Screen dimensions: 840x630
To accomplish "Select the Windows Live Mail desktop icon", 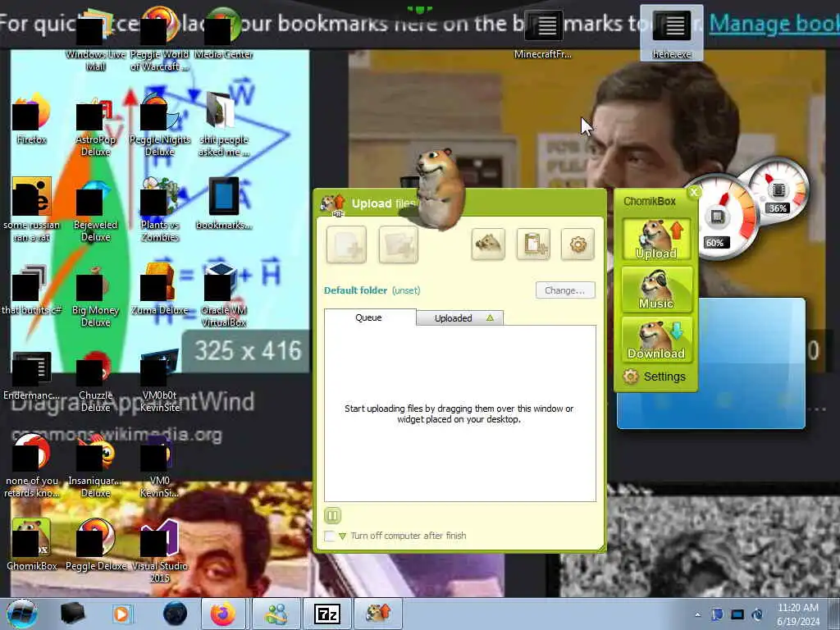I will tap(95, 40).
